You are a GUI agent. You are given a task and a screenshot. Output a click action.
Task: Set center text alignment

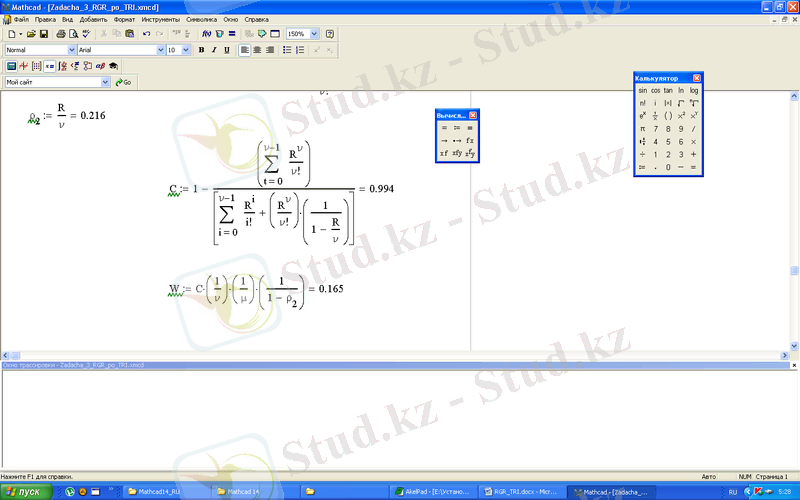[x=257, y=50]
